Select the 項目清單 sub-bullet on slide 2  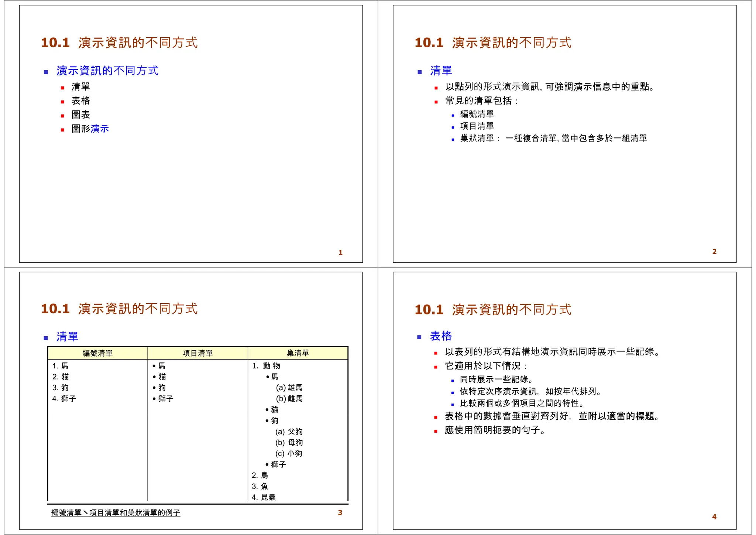pyautogui.click(x=477, y=126)
